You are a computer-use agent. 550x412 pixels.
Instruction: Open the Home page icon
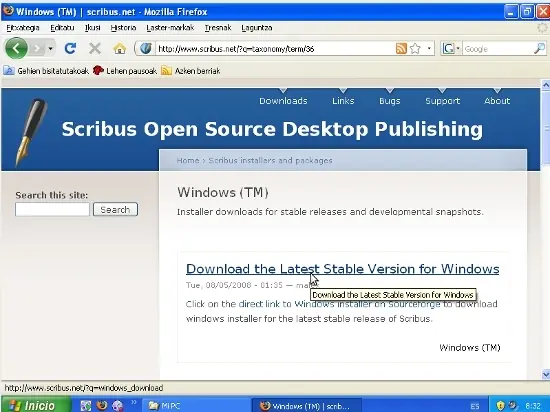tap(120, 48)
